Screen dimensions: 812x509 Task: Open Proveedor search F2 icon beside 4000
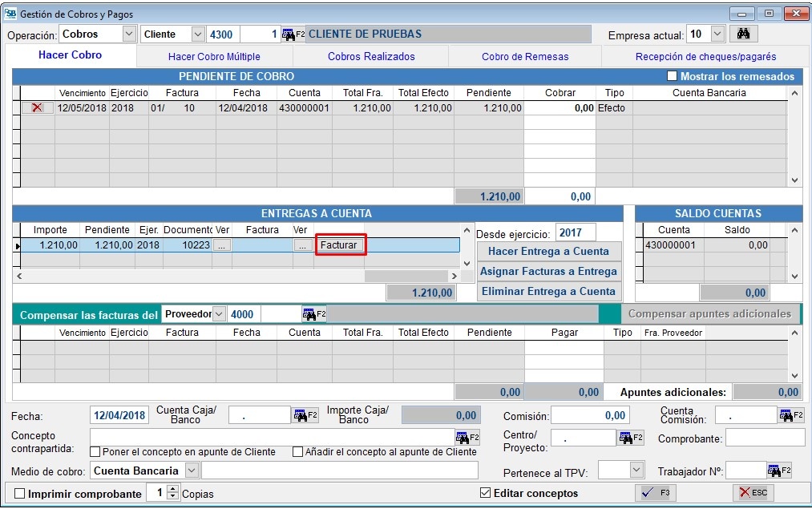[x=313, y=314]
